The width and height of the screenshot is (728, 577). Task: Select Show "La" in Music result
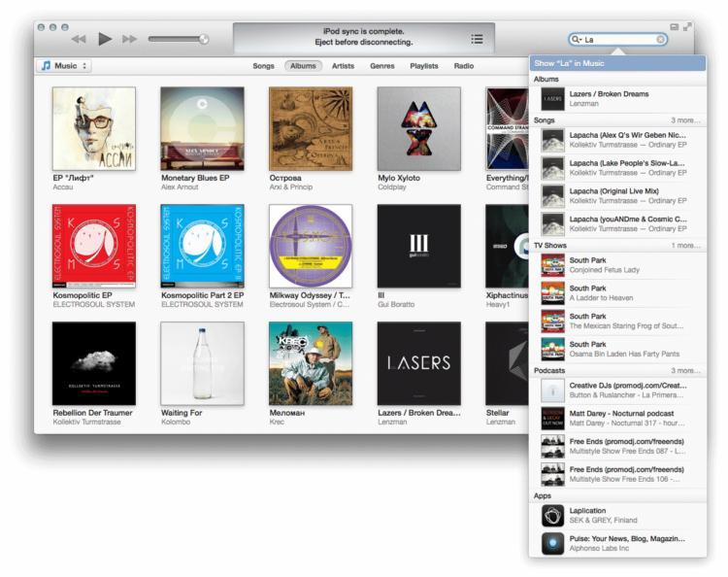pyautogui.click(x=617, y=63)
